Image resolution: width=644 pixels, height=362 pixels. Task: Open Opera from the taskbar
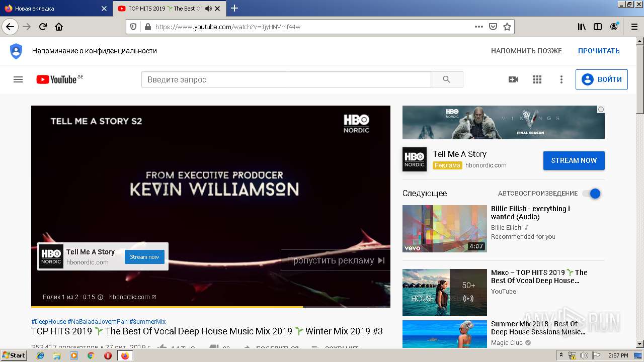(108, 355)
